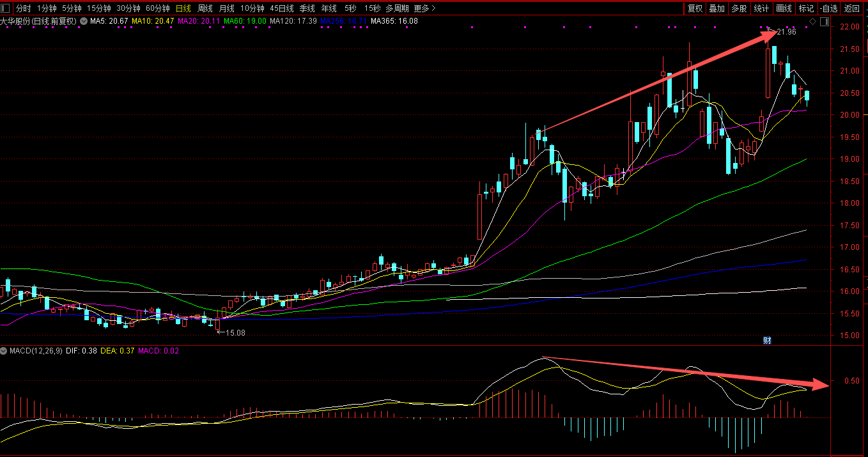This screenshot has width=868, height=457.
Task: Click the MACD(12,26,9) indicator title
Action: (36, 351)
